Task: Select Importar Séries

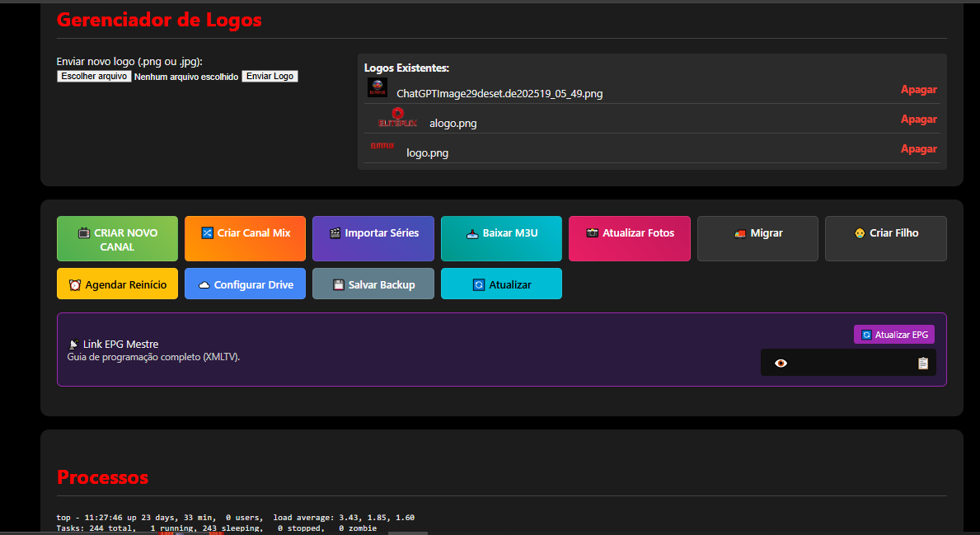Action: [x=373, y=238]
